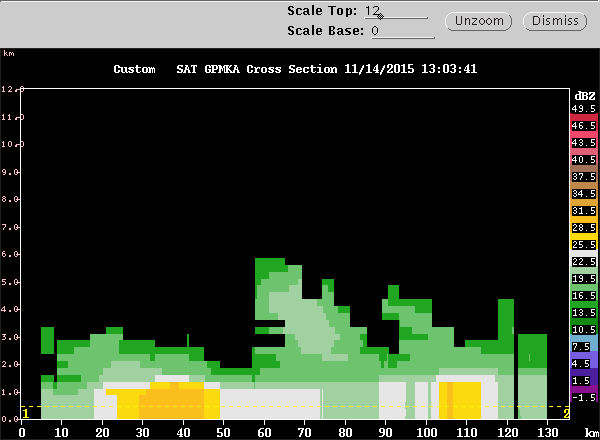The height and width of the screenshot is (440, 600).
Task: Click the Scale Top input field
Action: coord(396,11)
